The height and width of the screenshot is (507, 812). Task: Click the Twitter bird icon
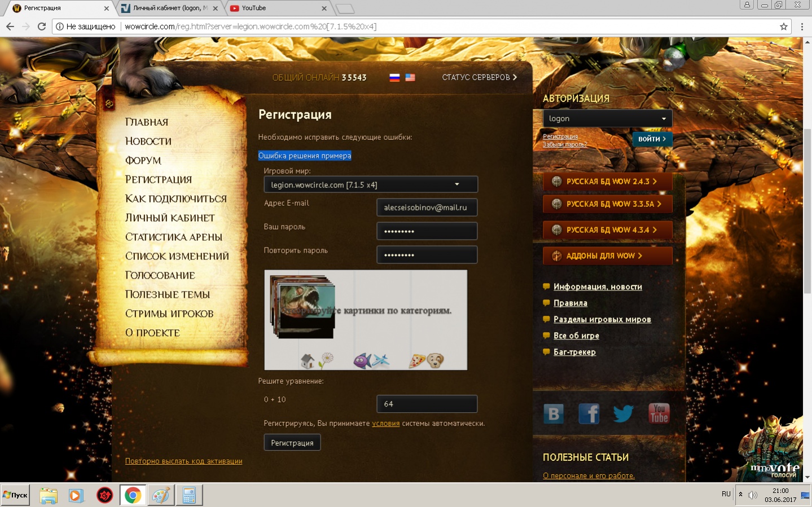point(623,414)
